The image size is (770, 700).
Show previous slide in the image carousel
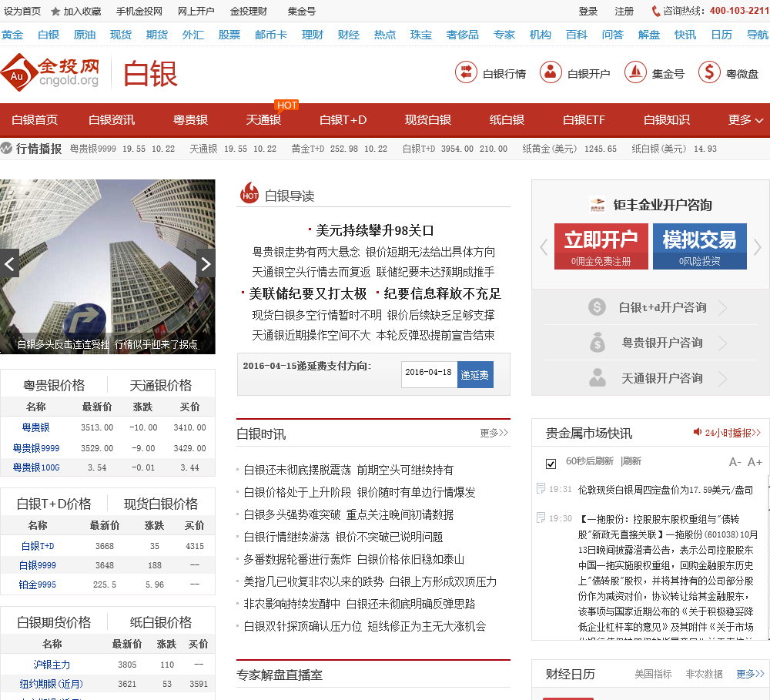point(9,264)
